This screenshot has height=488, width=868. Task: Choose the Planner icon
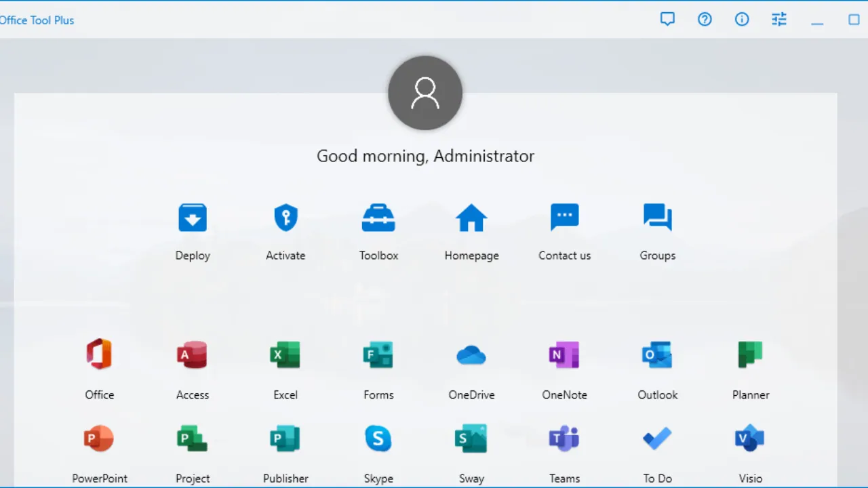click(x=750, y=354)
